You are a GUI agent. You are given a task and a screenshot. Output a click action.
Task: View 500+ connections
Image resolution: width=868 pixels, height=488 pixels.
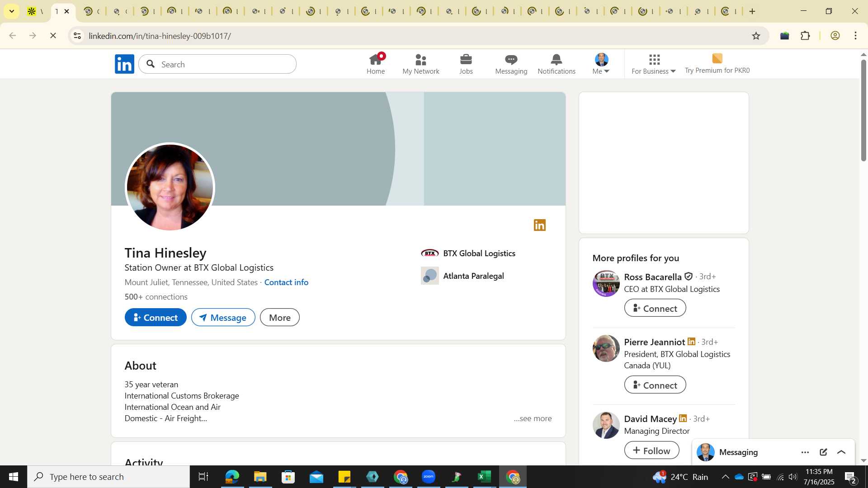[156, 296]
